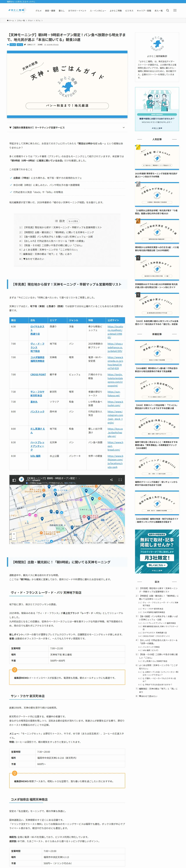Open the 博多駅パン屋9選 new article thumbnail
The image size is (186, 868).
coord(157,352)
